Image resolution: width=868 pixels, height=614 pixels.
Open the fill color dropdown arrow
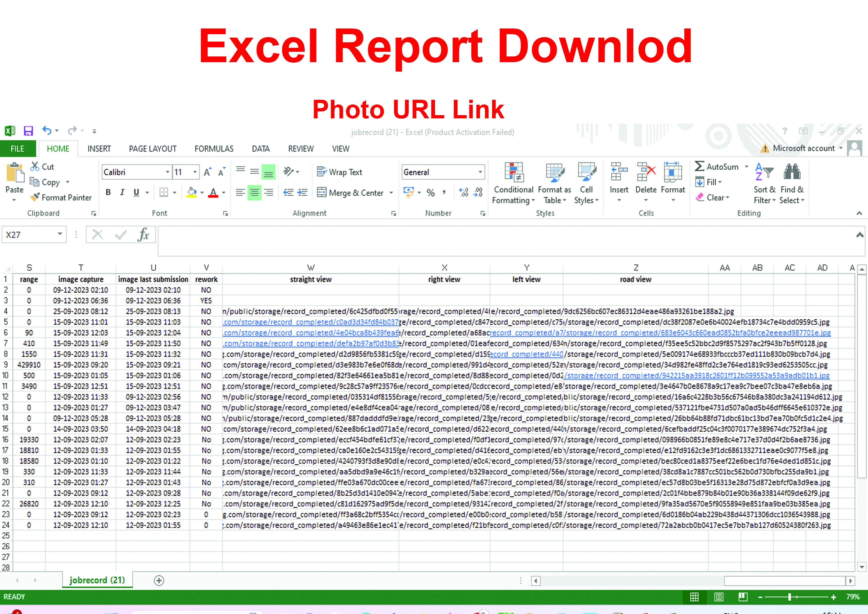click(202, 193)
